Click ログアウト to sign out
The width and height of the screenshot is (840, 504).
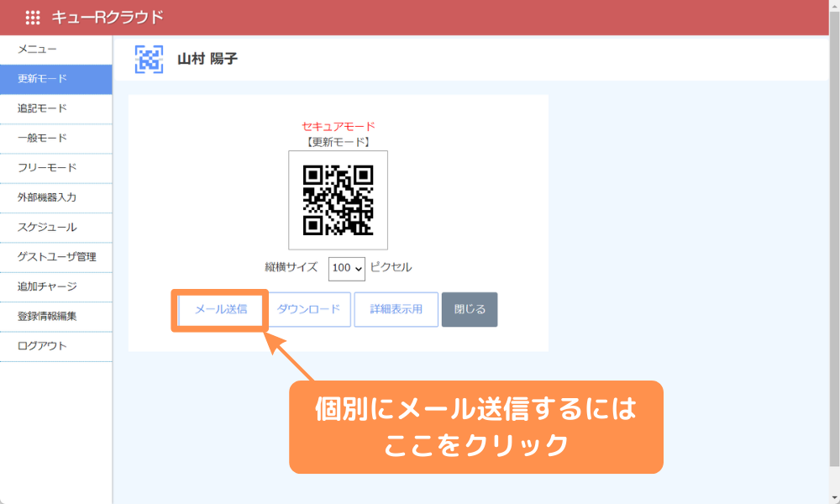pos(55,346)
